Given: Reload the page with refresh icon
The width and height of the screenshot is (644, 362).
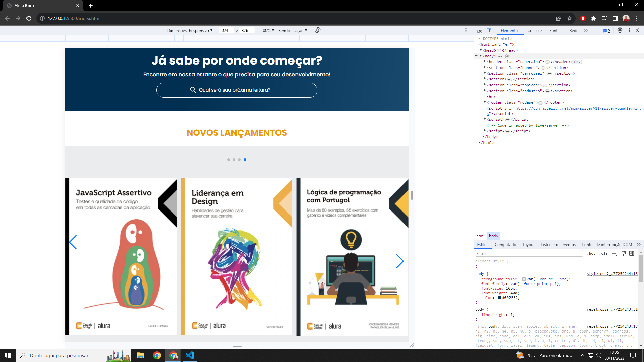Looking at the screenshot, I should pyautogui.click(x=29, y=18).
